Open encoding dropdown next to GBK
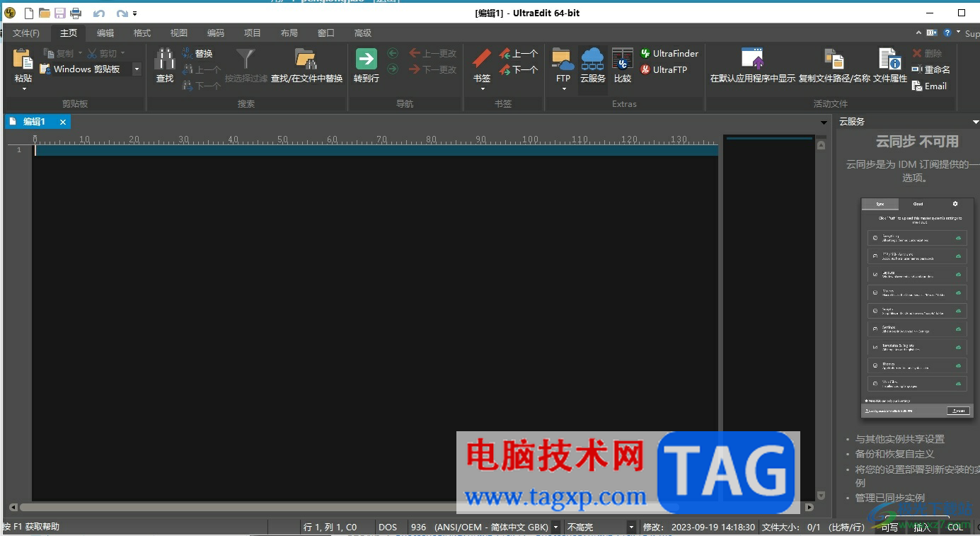Screen dimensions: 980x536 (555, 527)
